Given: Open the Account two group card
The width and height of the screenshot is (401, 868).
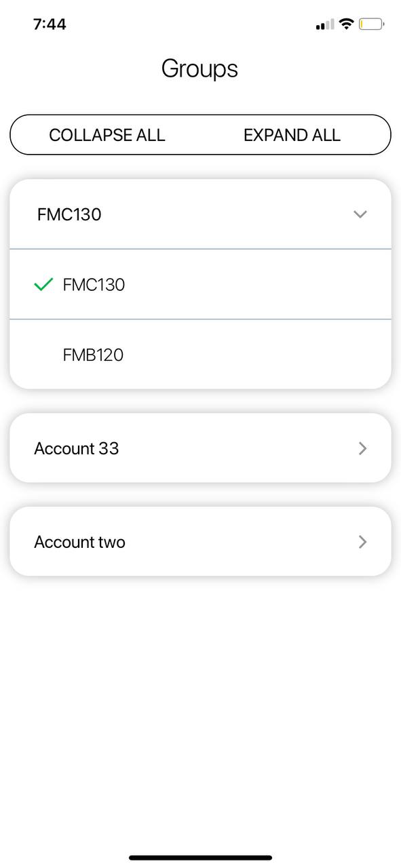Looking at the screenshot, I should click(200, 542).
